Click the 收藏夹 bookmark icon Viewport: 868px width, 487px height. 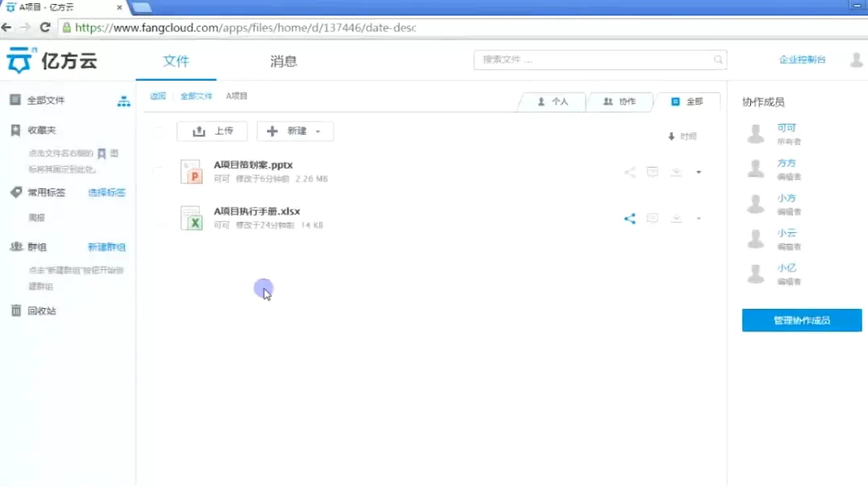(x=15, y=130)
